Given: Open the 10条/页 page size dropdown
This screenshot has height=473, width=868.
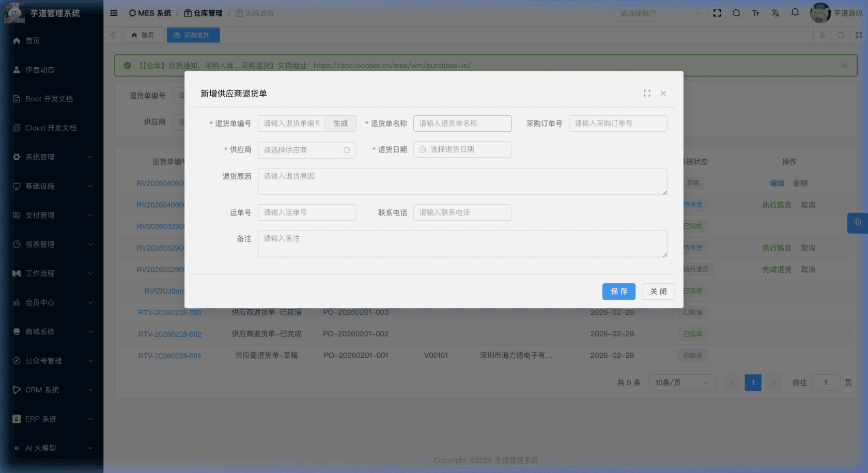Looking at the screenshot, I should pyautogui.click(x=681, y=383).
